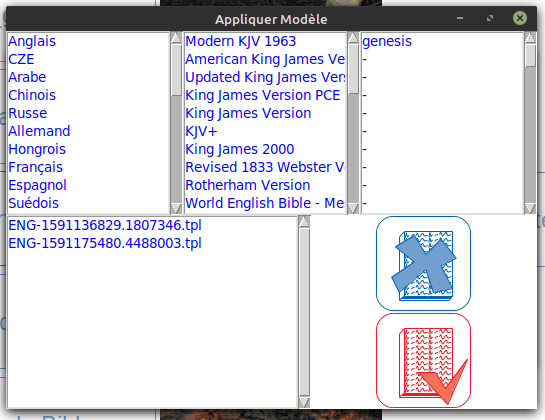Pick Rotherham Version from the list
This screenshot has width=545, height=420.
[x=247, y=185]
